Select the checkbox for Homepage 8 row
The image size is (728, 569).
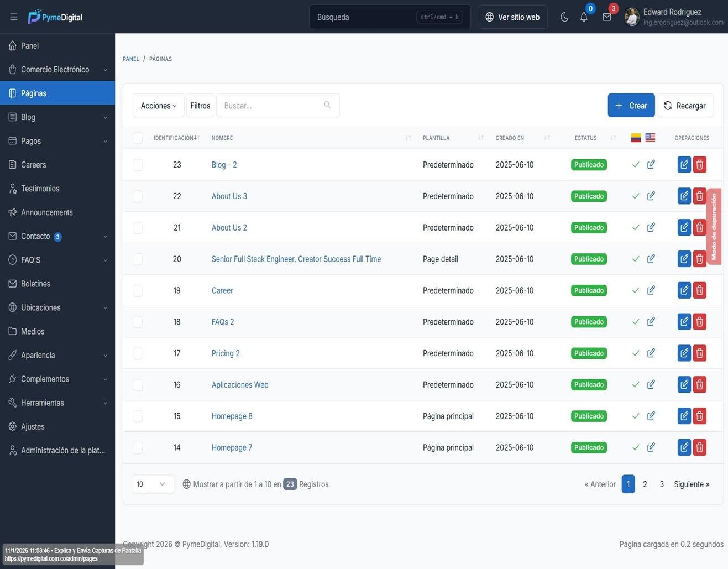(x=137, y=416)
